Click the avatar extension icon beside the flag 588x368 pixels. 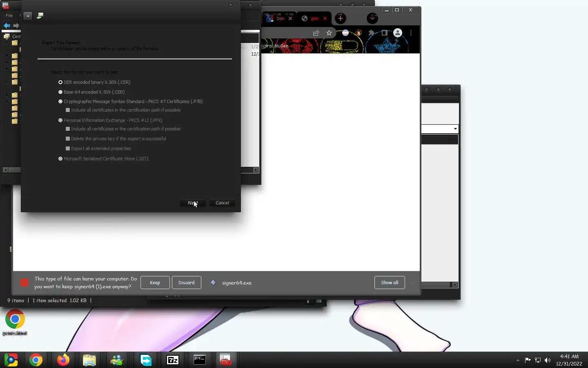coord(359,33)
